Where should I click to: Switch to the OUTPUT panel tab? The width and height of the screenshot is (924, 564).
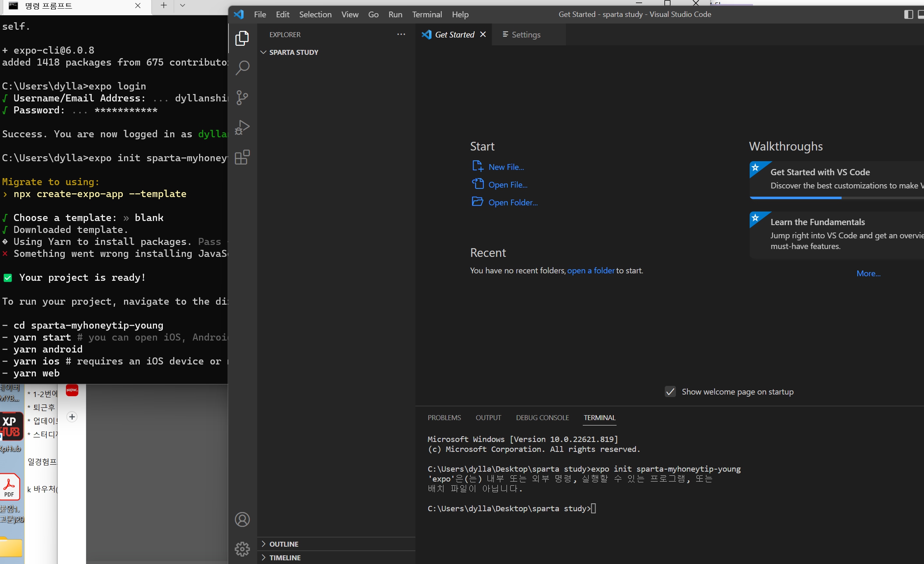(488, 418)
